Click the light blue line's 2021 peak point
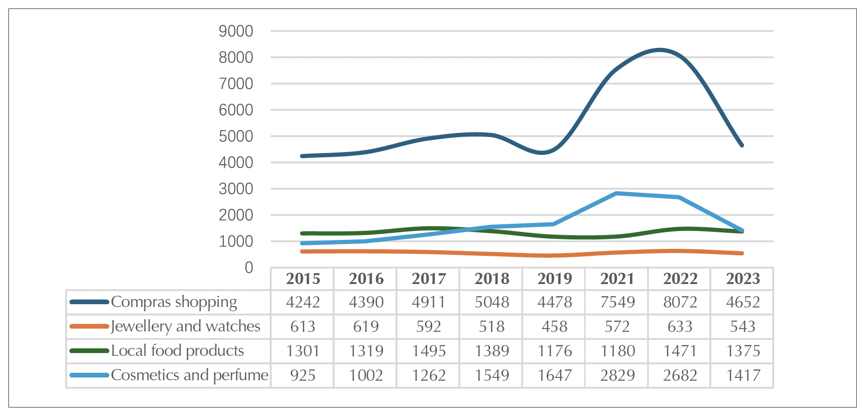 click(x=617, y=193)
